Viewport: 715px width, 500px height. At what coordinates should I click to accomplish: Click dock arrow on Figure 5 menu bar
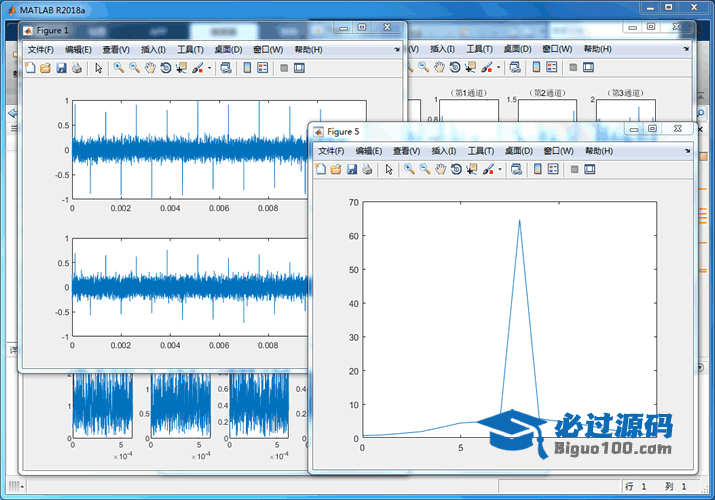[687, 151]
